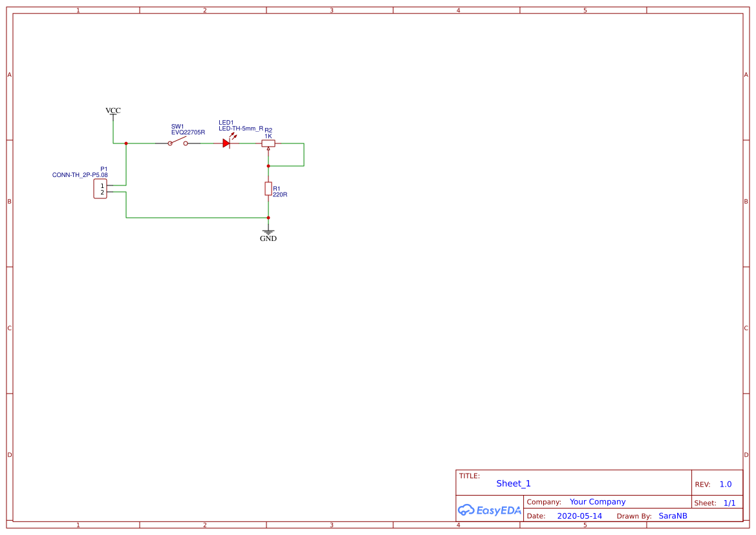Click the EVQ22705R part name
The height and width of the screenshot is (535, 756).
point(188,132)
